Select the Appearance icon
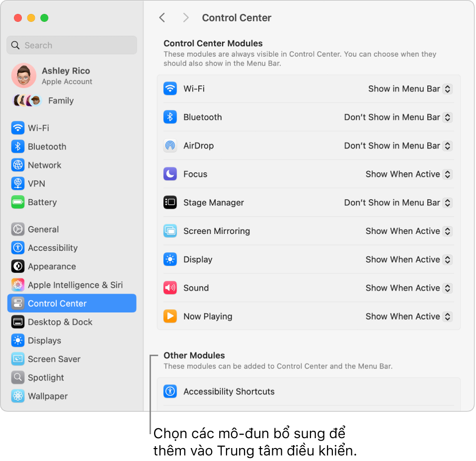 coord(18,266)
